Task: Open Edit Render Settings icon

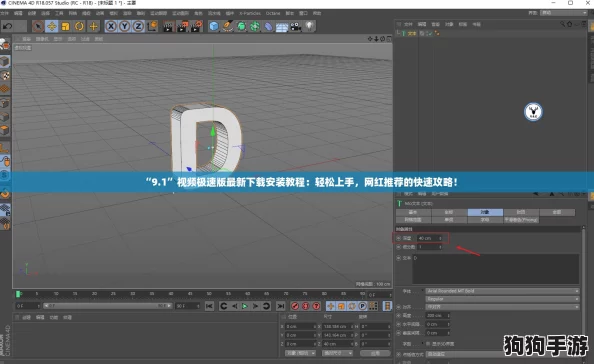Action: 197,26
